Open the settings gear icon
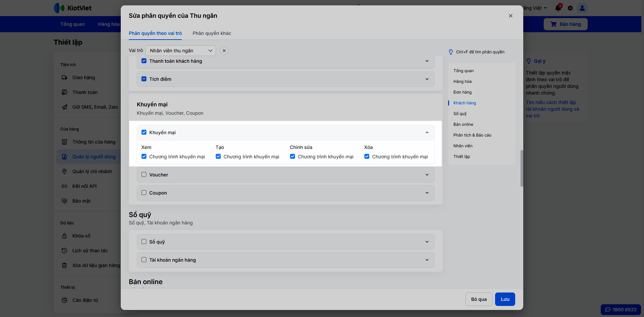Viewport: 644px width, 317px height. pyautogui.click(x=570, y=8)
